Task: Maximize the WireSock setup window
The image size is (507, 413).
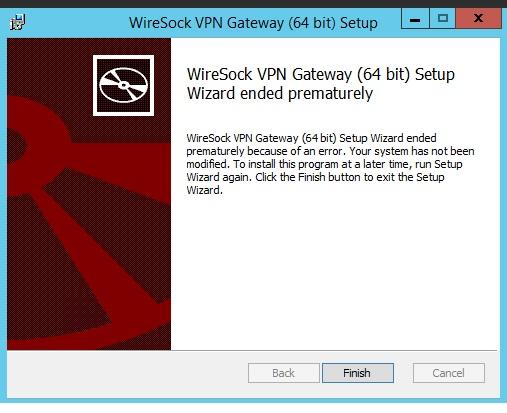Action: tap(442, 18)
